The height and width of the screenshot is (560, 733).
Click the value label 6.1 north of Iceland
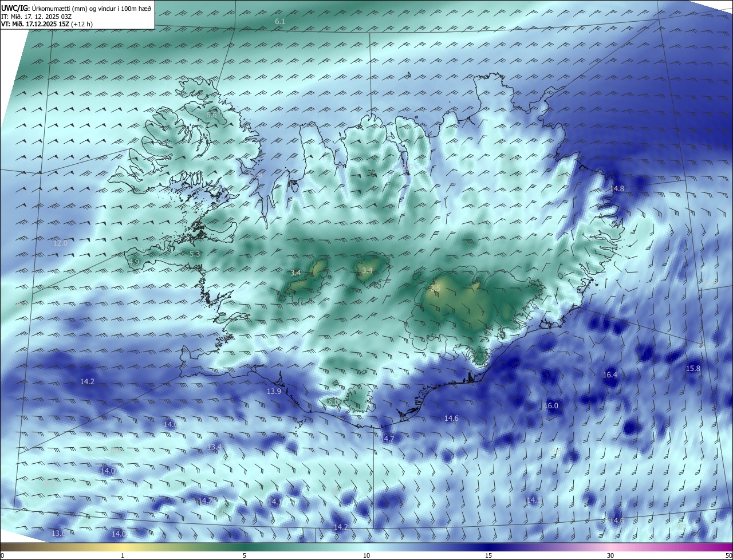[x=280, y=21]
